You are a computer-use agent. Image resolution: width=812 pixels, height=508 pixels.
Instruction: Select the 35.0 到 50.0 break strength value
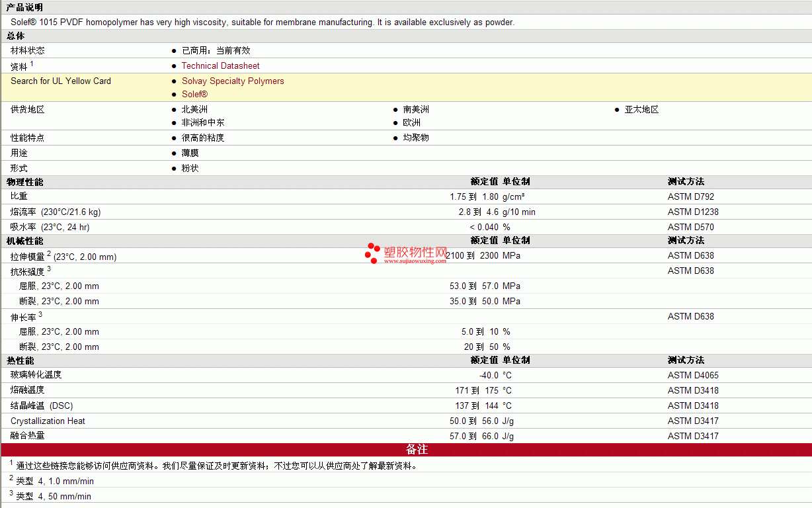(474, 302)
